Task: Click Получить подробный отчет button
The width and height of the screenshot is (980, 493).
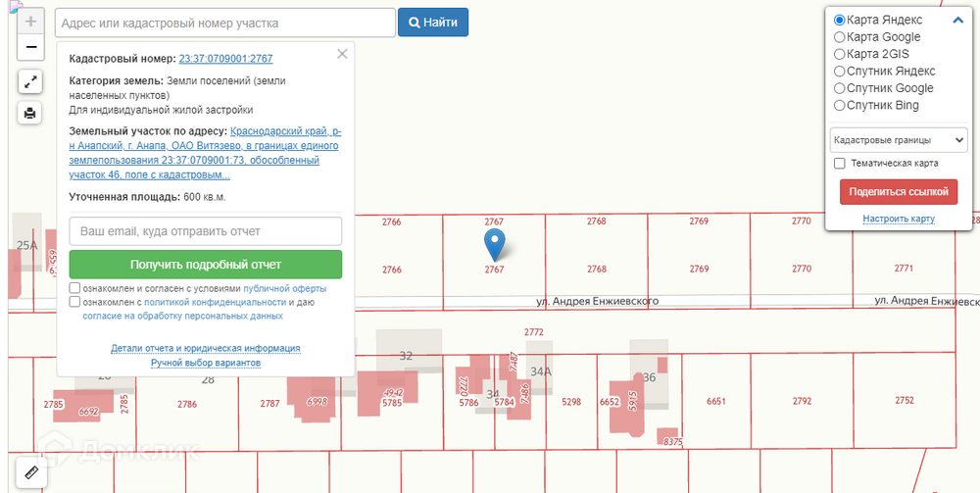Action: 206,265
